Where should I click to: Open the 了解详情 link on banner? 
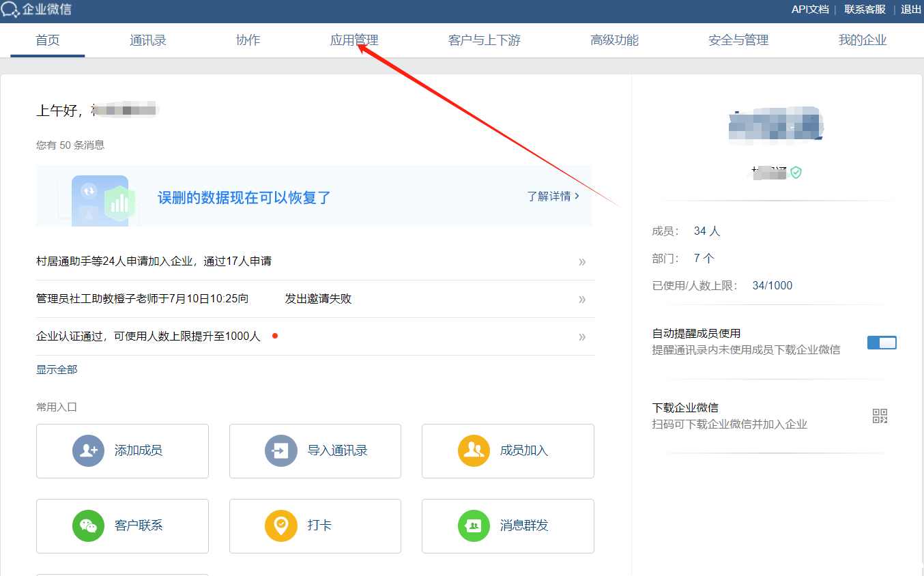(x=553, y=196)
